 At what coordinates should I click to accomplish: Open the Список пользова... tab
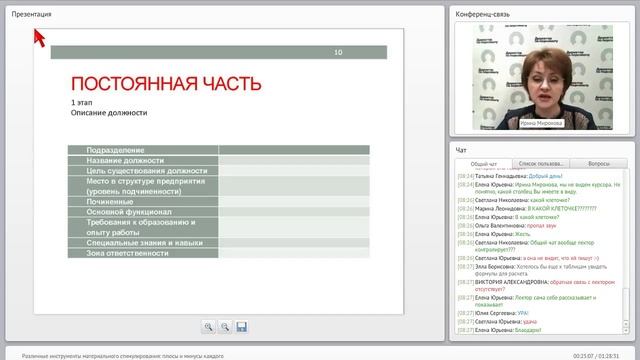click(x=541, y=164)
